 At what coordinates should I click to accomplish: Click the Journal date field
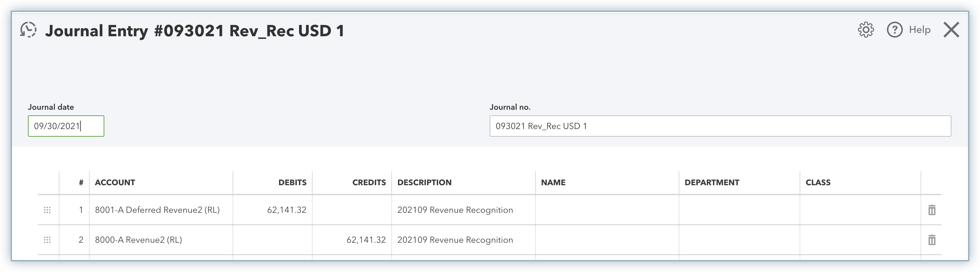66,126
